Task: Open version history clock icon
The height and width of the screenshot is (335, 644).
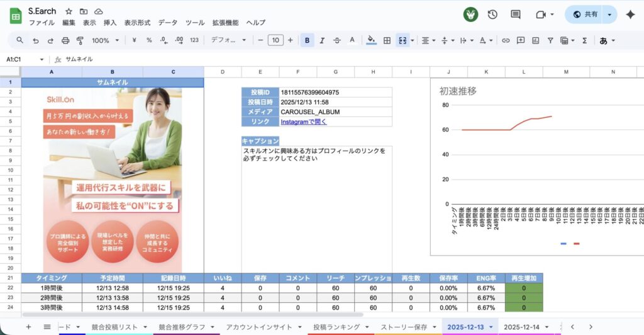Action: (492, 14)
